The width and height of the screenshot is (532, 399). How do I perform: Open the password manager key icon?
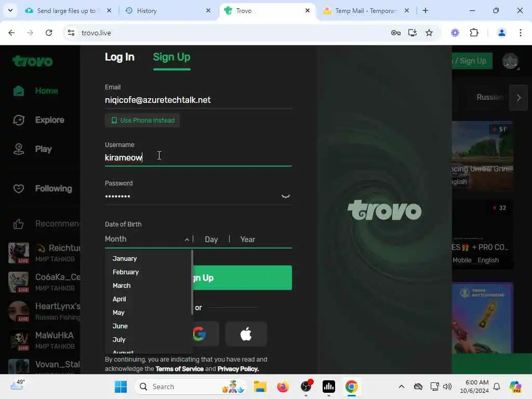tap(395, 33)
